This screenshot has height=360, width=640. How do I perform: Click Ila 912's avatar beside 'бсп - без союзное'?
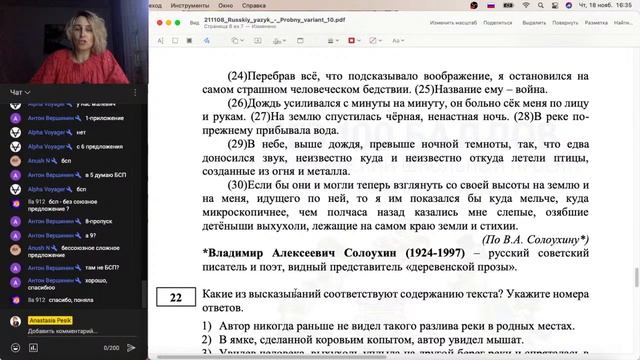16,203
